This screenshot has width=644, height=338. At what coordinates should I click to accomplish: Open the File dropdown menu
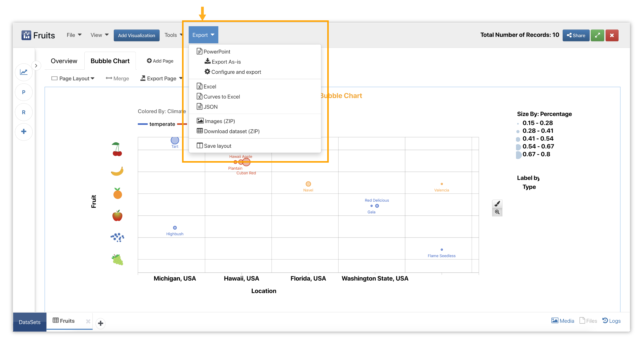click(x=74, y=35)
